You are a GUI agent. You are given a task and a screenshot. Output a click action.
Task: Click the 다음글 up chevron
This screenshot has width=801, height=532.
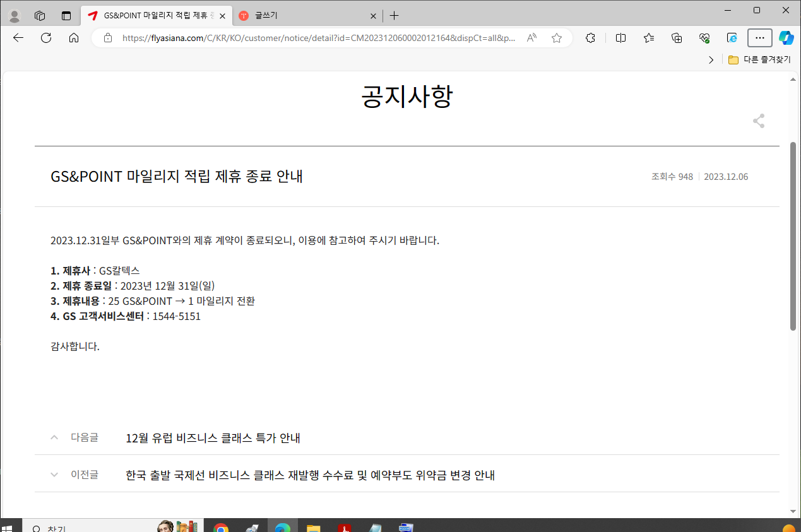pos(54,437)
